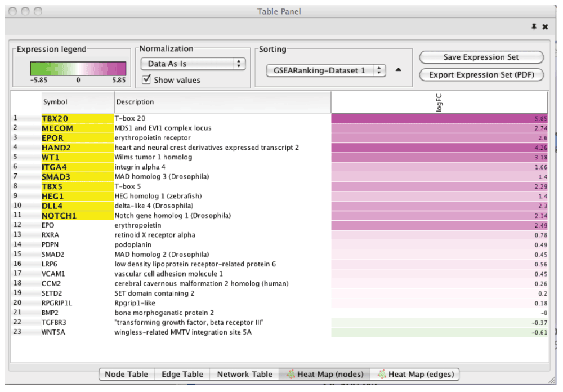Select the PDPN gene symbol
This screenshot has height=392, width=563.
[x=50, y=244]
